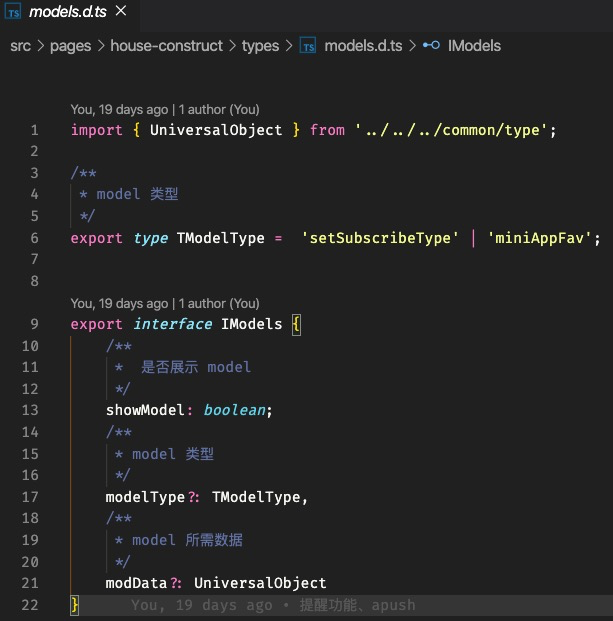Click the indented 'model 类型' comment on line 15
Screen dimensions: 613x621
coord(173,454)
